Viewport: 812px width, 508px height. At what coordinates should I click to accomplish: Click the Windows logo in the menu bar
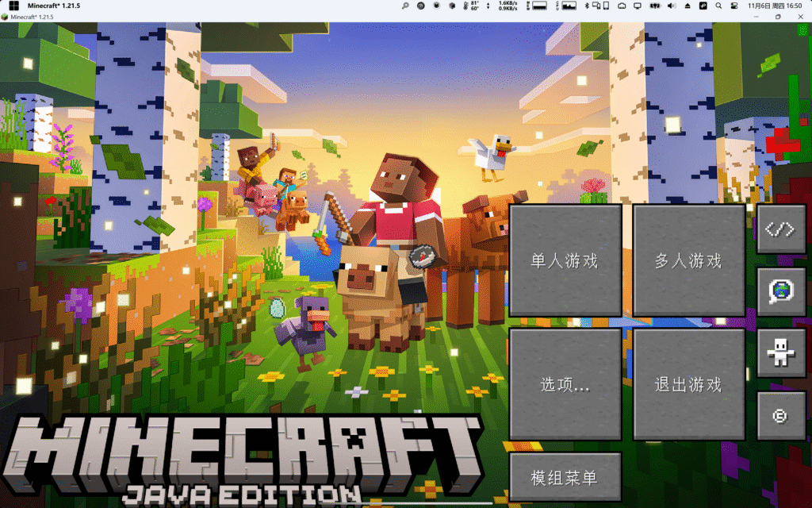pos(13,6)
